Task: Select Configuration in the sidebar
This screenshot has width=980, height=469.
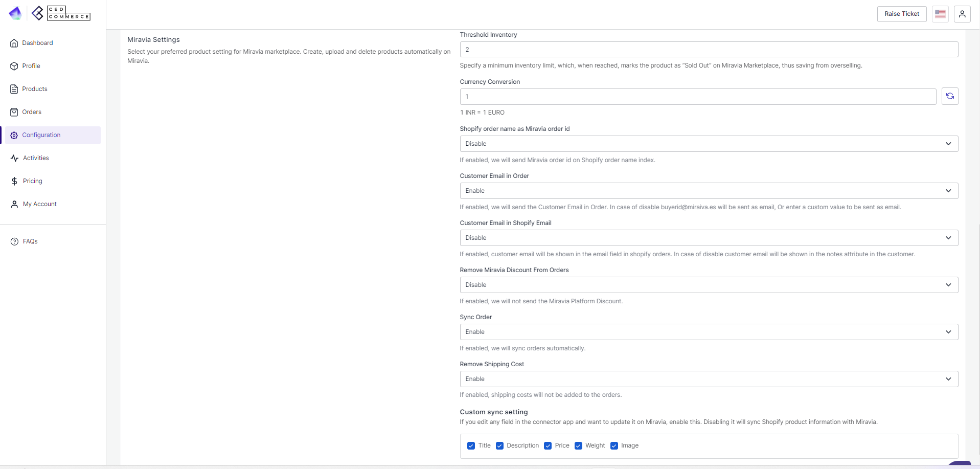Action: 53,135
